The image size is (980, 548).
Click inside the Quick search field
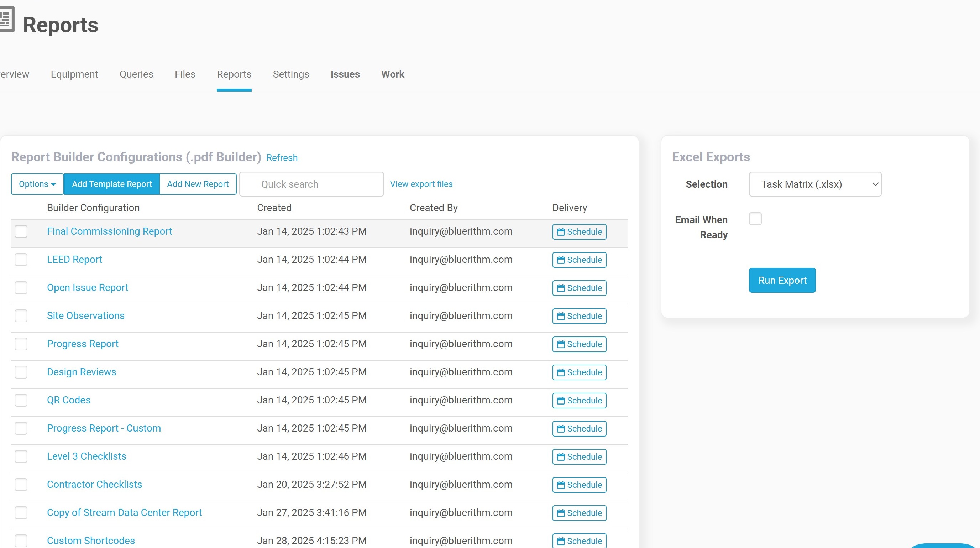point(311,184)
